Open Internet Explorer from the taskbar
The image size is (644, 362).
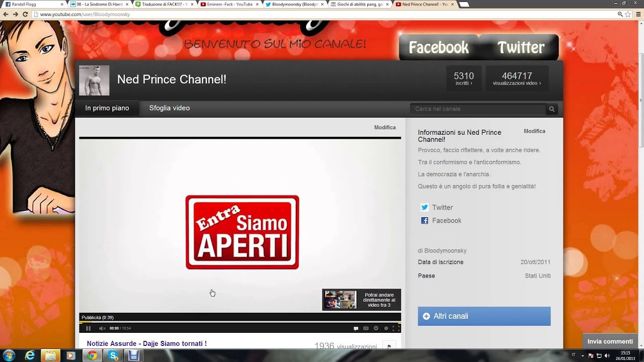pyautogui.click(x=30, y=355)
